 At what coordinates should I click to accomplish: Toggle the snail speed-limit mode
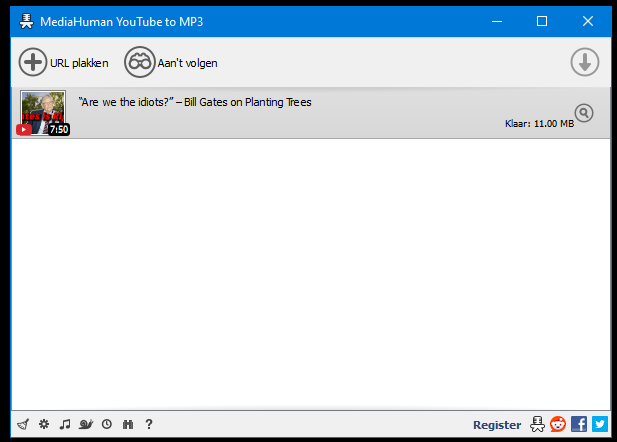point(86,424)
